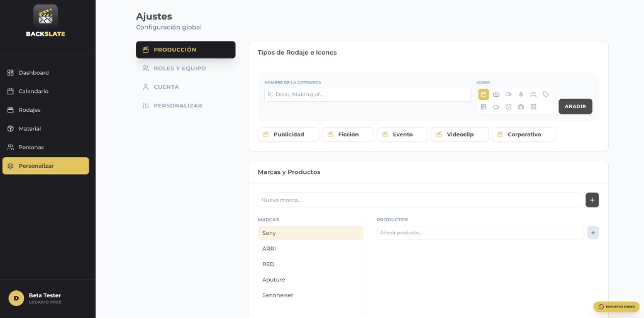
Task: Select the briefcase icon in picker
Action: [x=521, y=107]
